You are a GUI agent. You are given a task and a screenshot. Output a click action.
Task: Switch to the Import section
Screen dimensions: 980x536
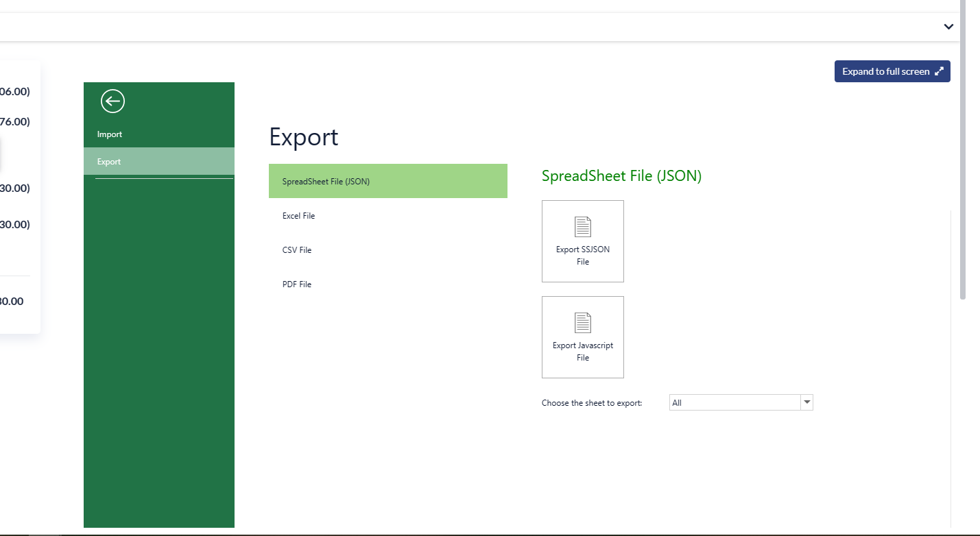pyautogui.click(x=110, y=134)
